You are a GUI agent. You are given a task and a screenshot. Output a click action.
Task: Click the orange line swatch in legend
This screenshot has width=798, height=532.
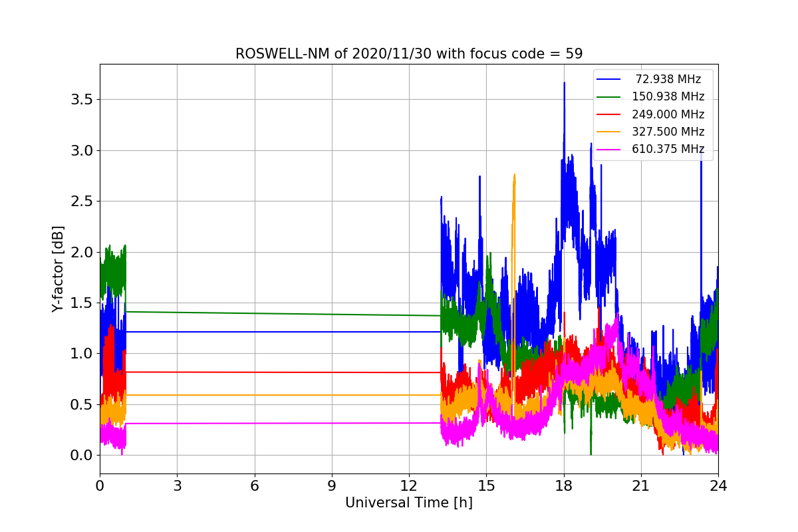pyautogui.click(x=608, y=132)
